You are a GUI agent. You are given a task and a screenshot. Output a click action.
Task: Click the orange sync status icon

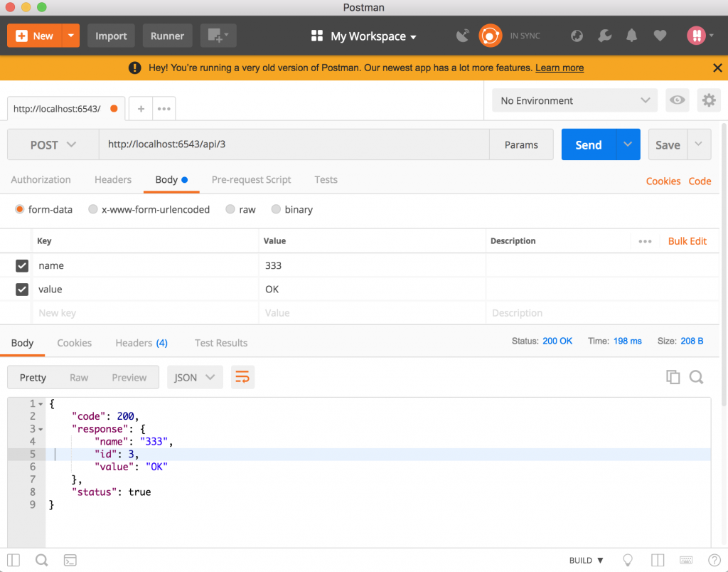pyautogui.click(x=491, y=36)
